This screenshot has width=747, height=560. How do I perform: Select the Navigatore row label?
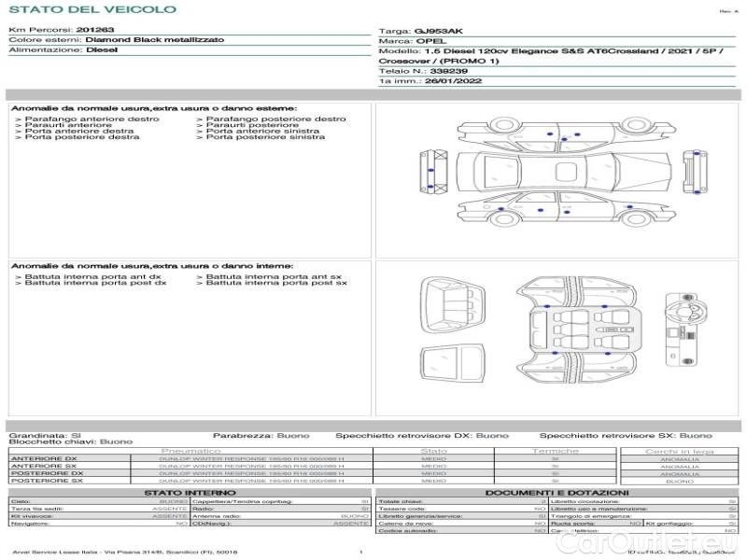point(28,524)
